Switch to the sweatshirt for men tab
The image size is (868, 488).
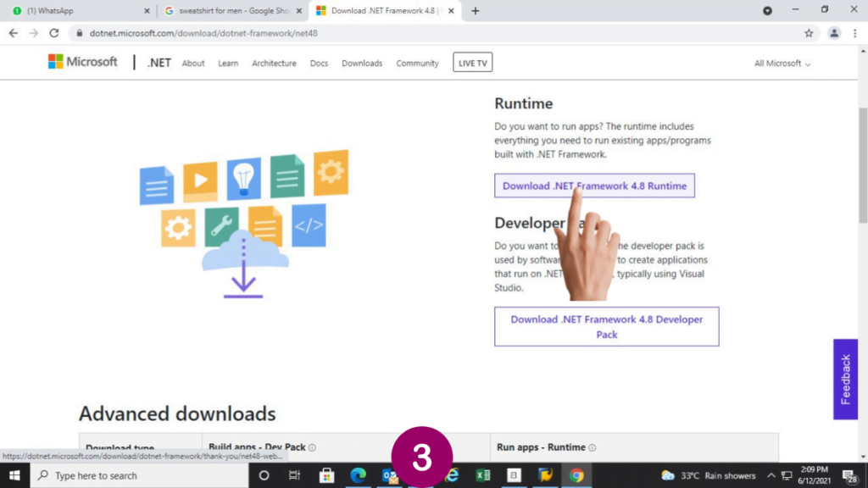232,10
